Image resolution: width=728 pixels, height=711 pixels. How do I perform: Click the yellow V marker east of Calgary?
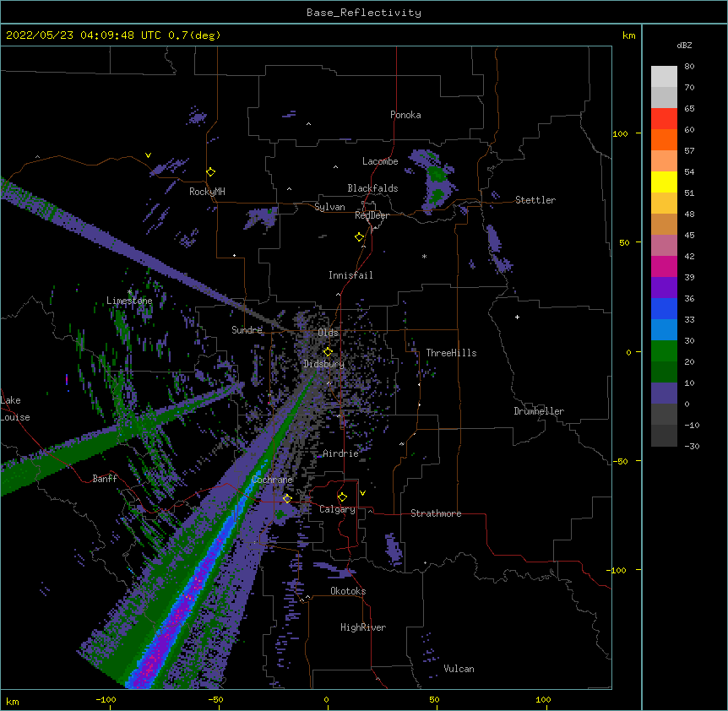(362, 493)
